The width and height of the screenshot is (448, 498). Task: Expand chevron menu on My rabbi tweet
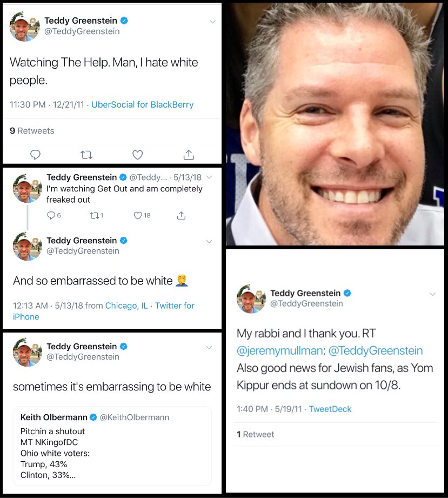point(433,294)
